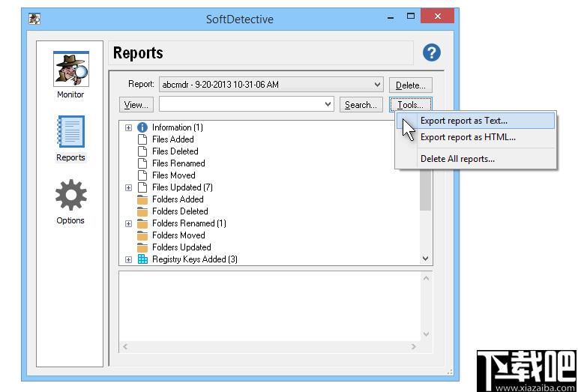Maximize the SoftDetective window

click(411, 16)
